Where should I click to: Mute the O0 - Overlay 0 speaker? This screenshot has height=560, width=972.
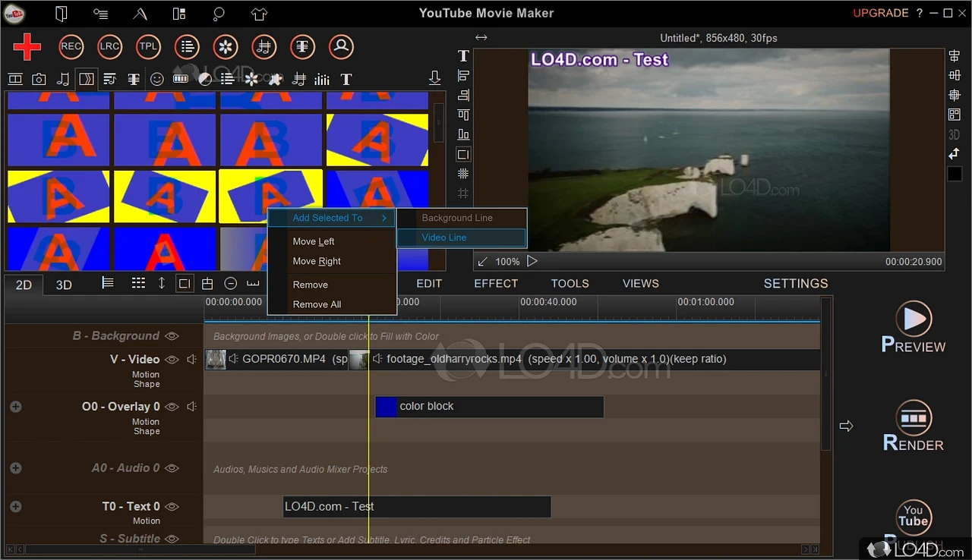point(191,407)
